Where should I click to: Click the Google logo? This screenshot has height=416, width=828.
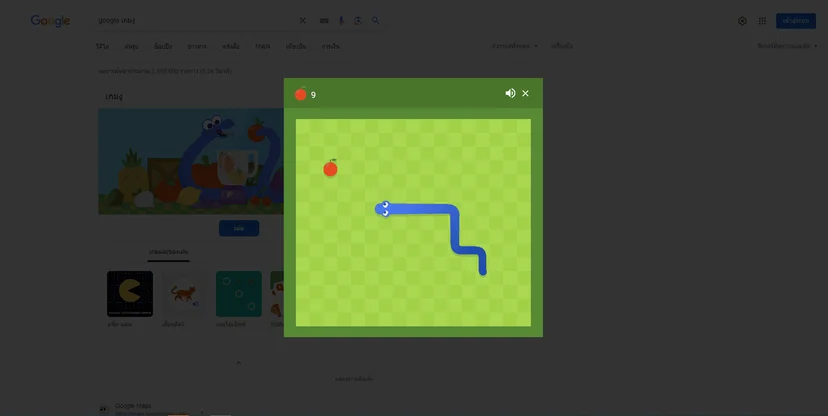(x=50, y=21)
